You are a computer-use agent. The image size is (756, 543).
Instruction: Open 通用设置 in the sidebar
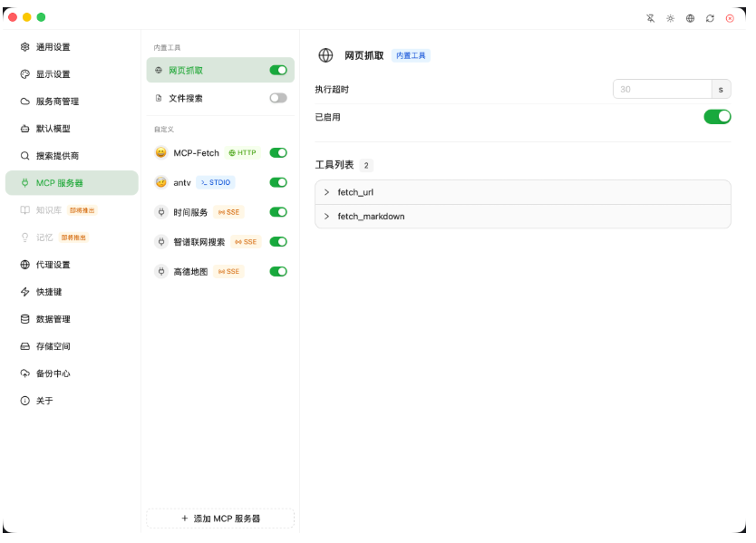(72, 47)
